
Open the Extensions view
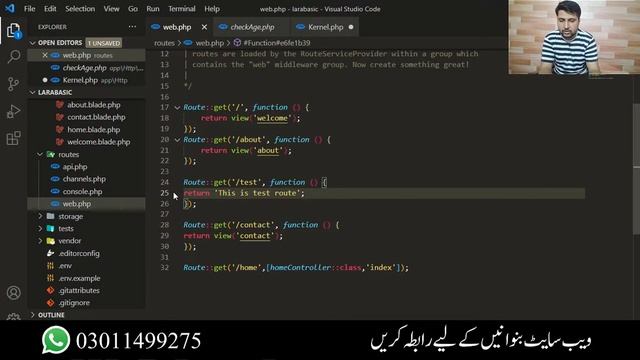click(x=13, y=138)
